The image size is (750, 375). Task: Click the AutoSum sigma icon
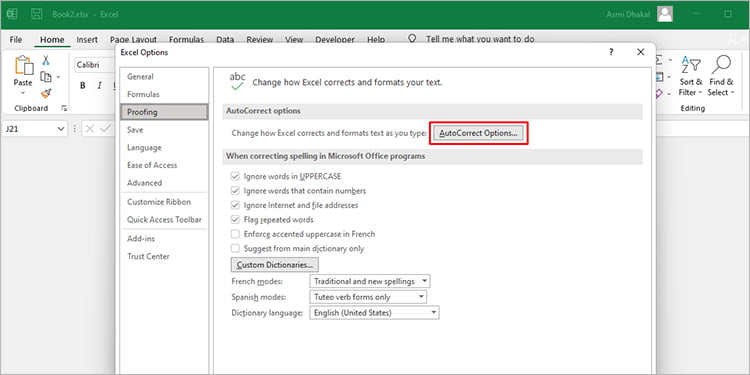[x=659, y=60]
